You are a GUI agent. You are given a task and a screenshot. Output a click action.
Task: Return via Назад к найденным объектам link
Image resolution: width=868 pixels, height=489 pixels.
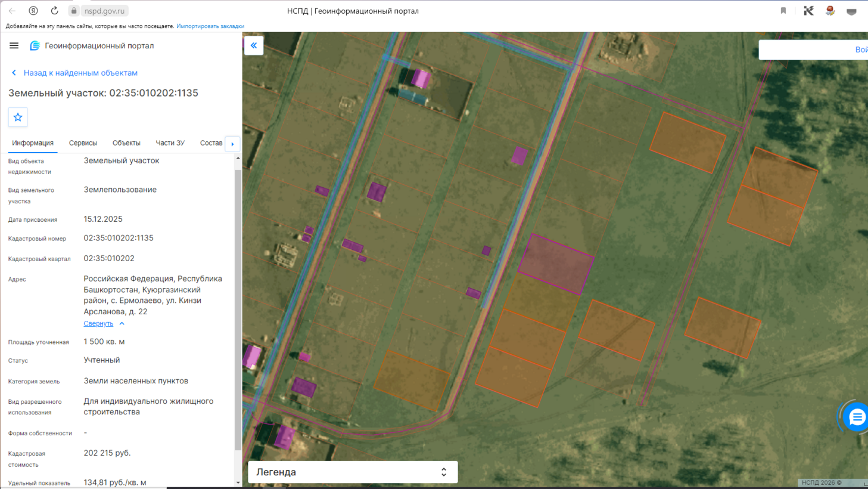coord(80,73)
